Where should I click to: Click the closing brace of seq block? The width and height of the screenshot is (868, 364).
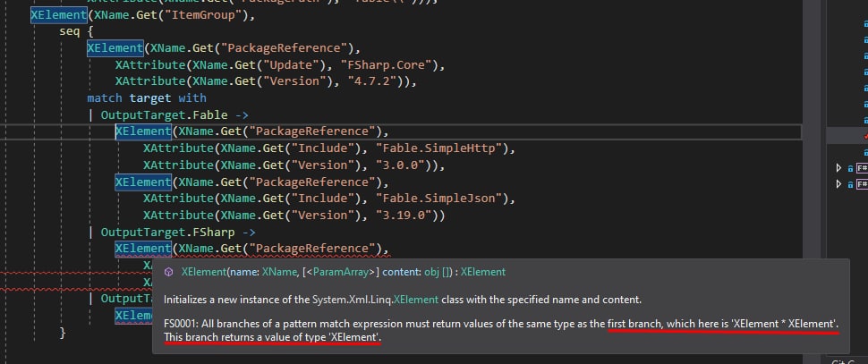63,333
